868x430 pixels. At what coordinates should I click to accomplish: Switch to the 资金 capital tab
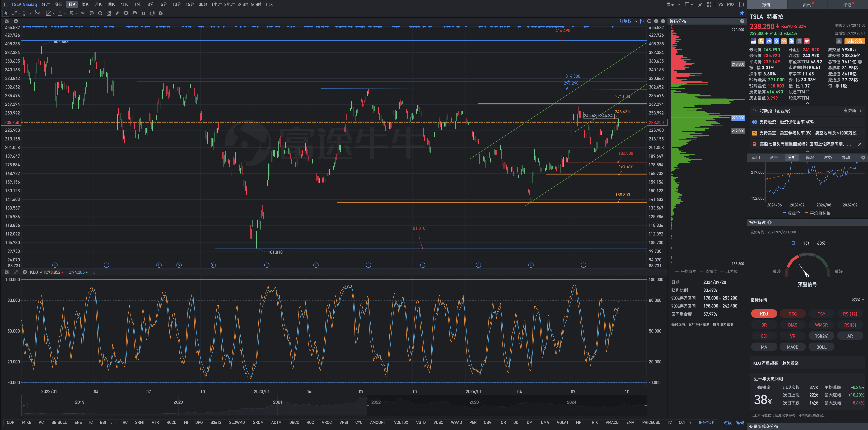point(774,157)
